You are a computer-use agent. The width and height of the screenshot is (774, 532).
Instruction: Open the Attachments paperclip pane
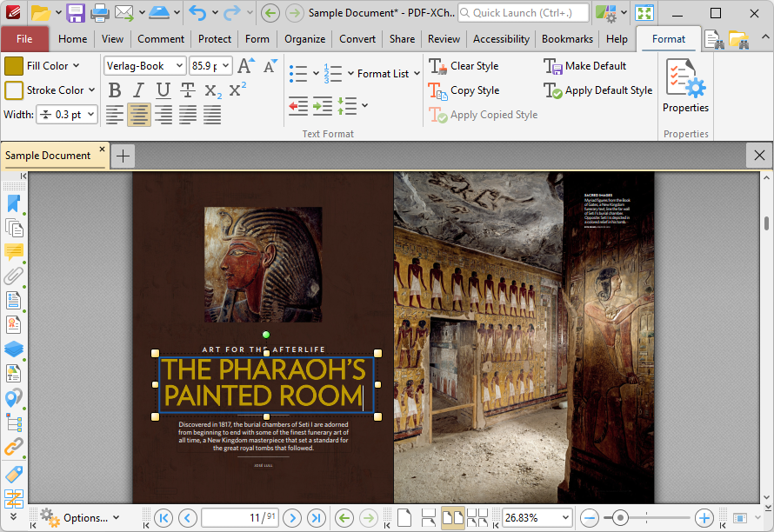coord(14,276)
